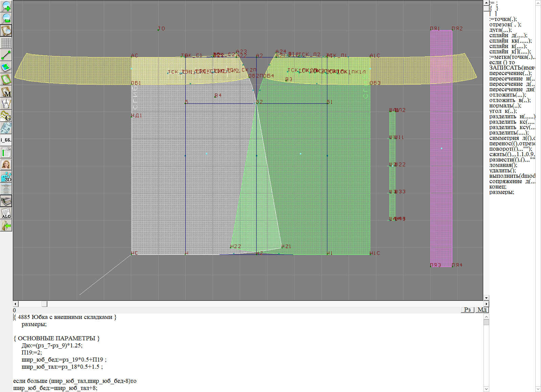
Task: Click the canvas vertical scrollbar down arrow
Action: pos(486,298)
